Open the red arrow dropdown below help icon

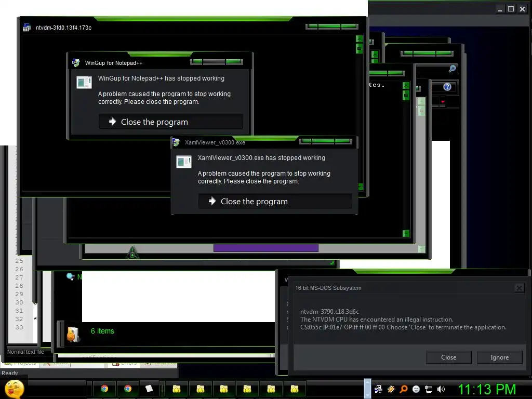pos(443,101)
